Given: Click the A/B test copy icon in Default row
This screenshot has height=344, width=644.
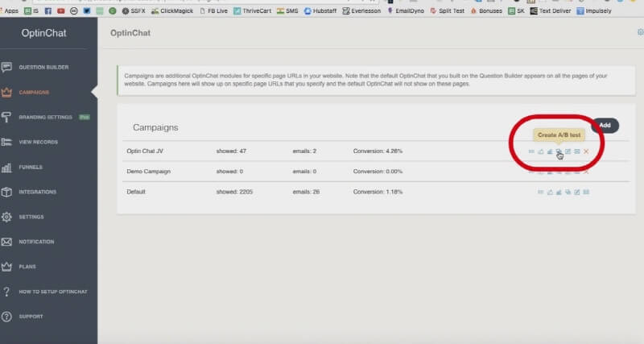Looking at the screenshot, I should 568,192.
